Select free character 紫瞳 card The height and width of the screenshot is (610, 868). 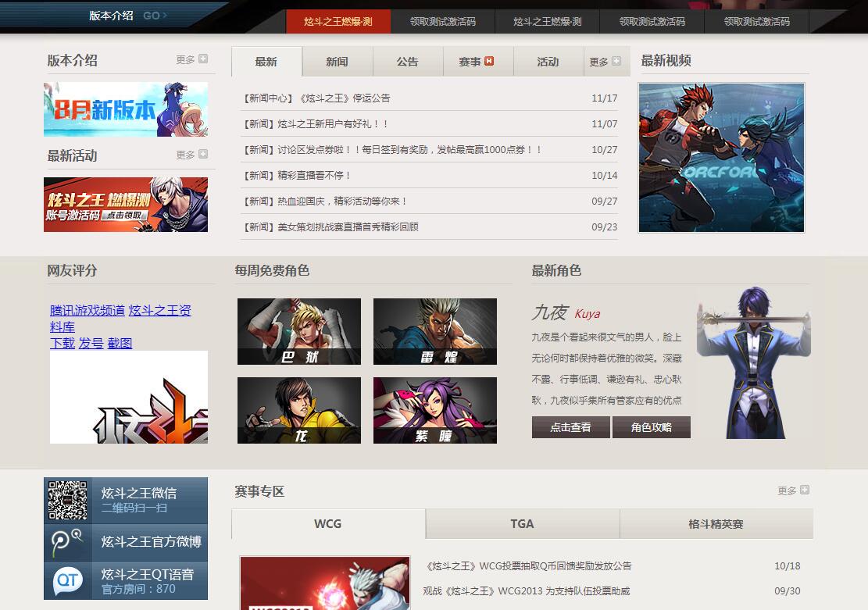(x=435, y=410)
